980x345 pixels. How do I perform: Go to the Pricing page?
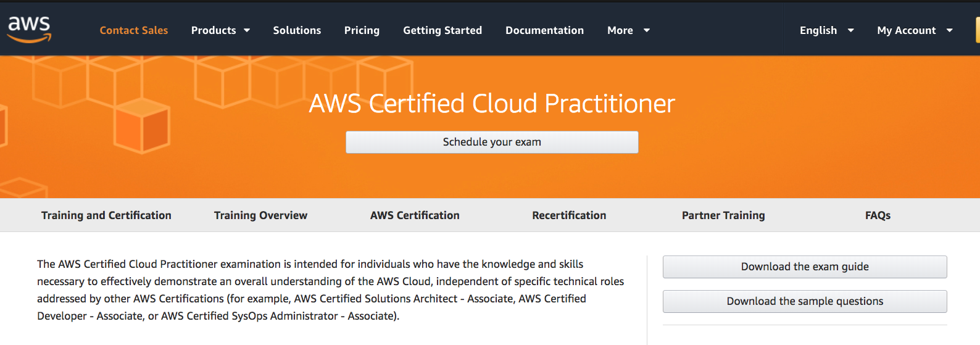pyautogui.click(x=362, y=30)
